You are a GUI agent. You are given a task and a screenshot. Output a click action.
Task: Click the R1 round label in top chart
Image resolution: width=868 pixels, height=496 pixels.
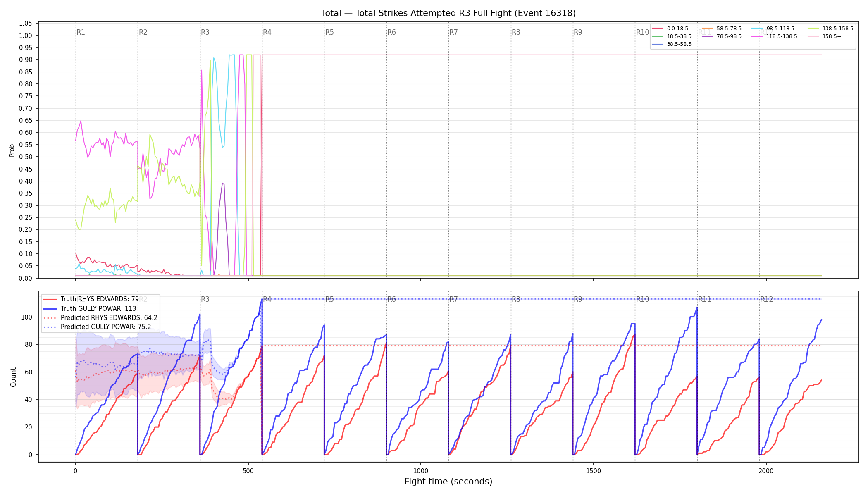point(81,32)
